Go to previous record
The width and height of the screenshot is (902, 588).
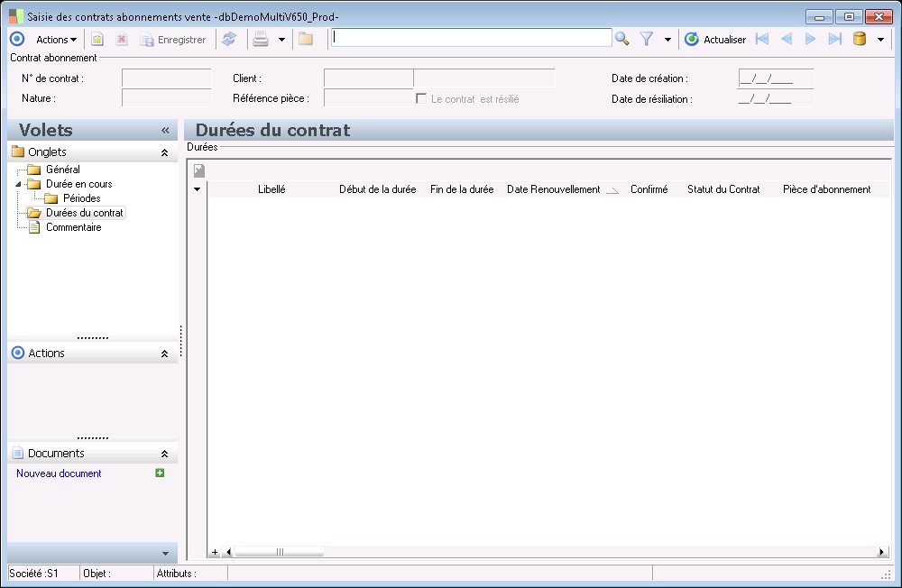point(787,39)
